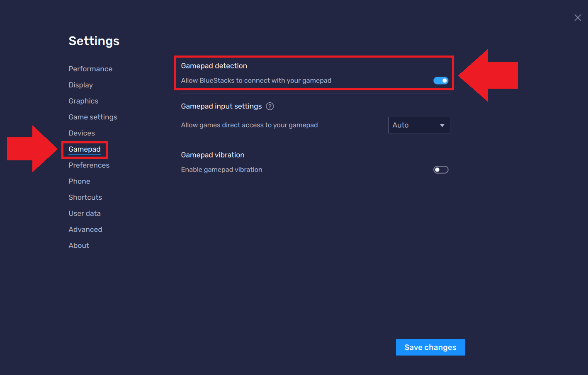588x375 pixels.
Task: Click the Gamepad detection heading text
Action: coord(214,66)
